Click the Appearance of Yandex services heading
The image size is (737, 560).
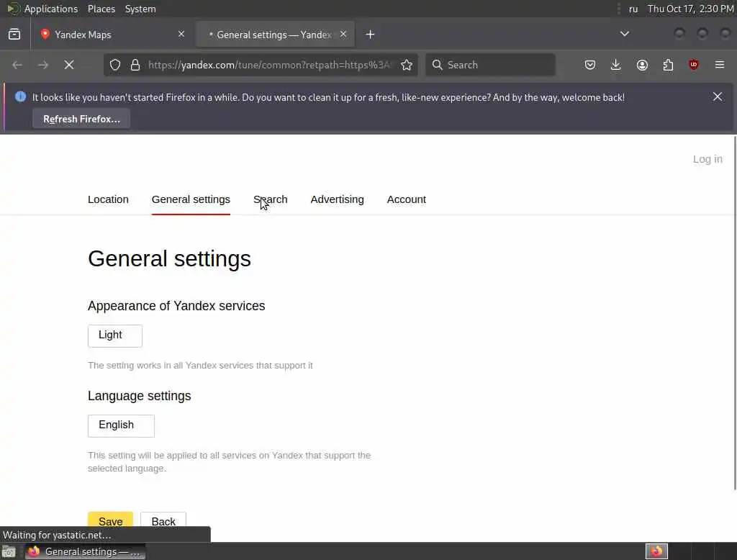(176, 306)
